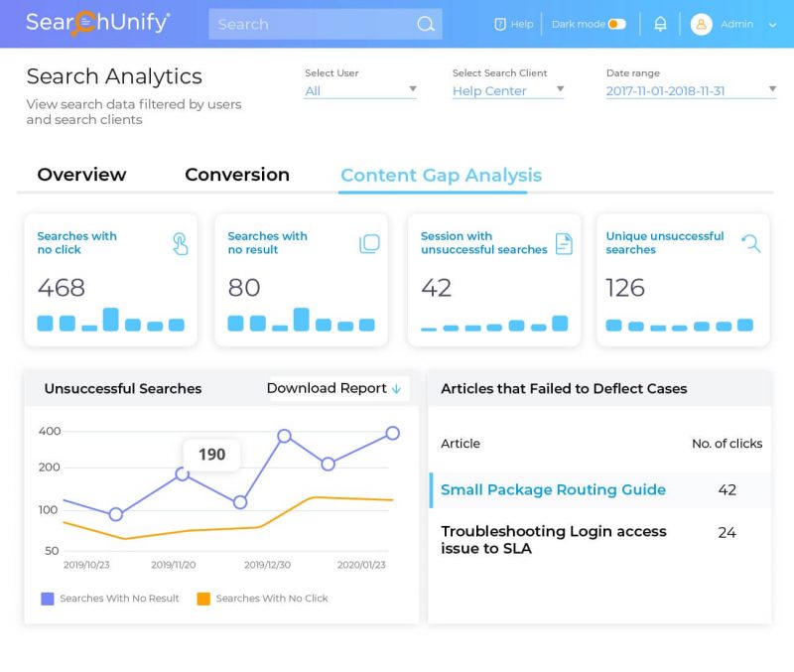Click the date range value 2017-11-01-2018-11-31
The image size is (794, 672).
tap(665, 90)
